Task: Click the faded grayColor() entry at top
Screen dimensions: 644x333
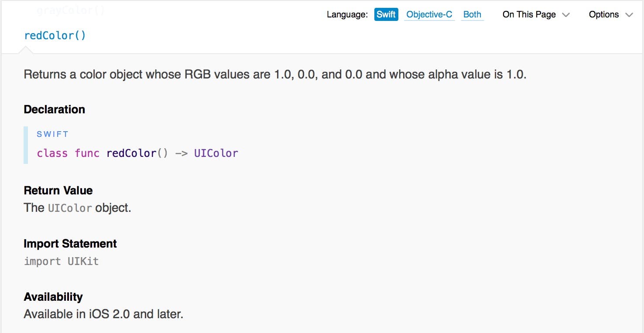Action: point(70,10)
